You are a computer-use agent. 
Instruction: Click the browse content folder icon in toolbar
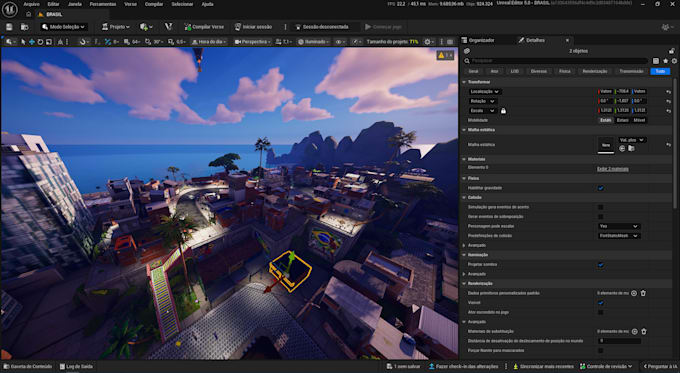pyautogui.click(x=25, y=27)
